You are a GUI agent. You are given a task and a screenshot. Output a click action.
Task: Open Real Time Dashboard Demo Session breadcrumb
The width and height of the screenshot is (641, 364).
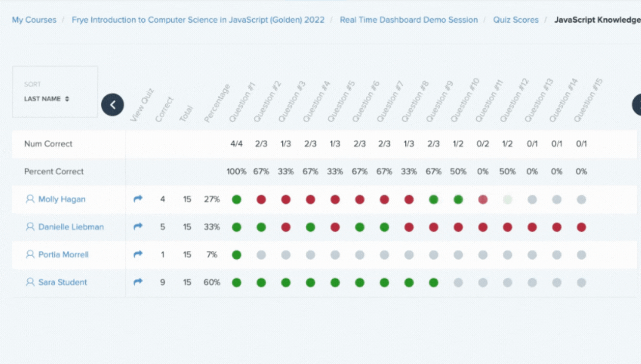(409, 20)
